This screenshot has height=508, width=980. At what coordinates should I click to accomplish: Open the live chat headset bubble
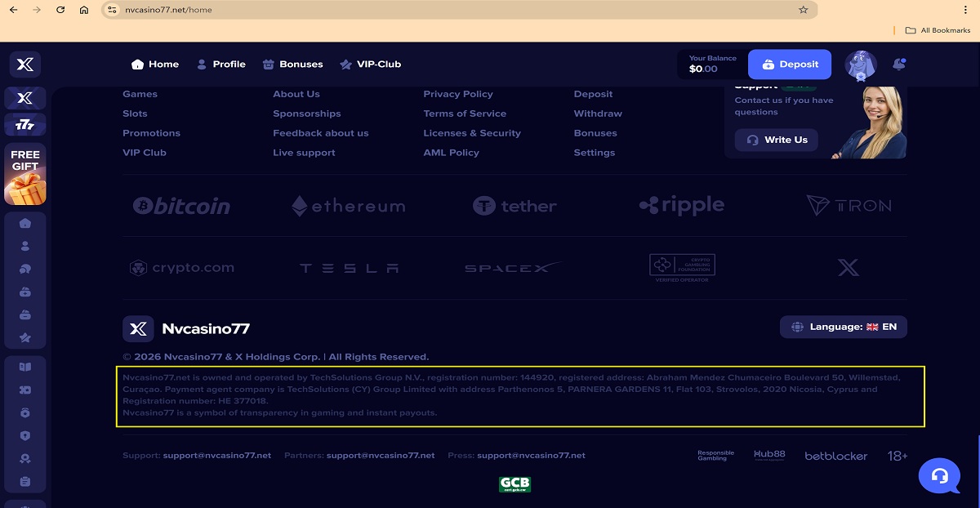[939, 476]
